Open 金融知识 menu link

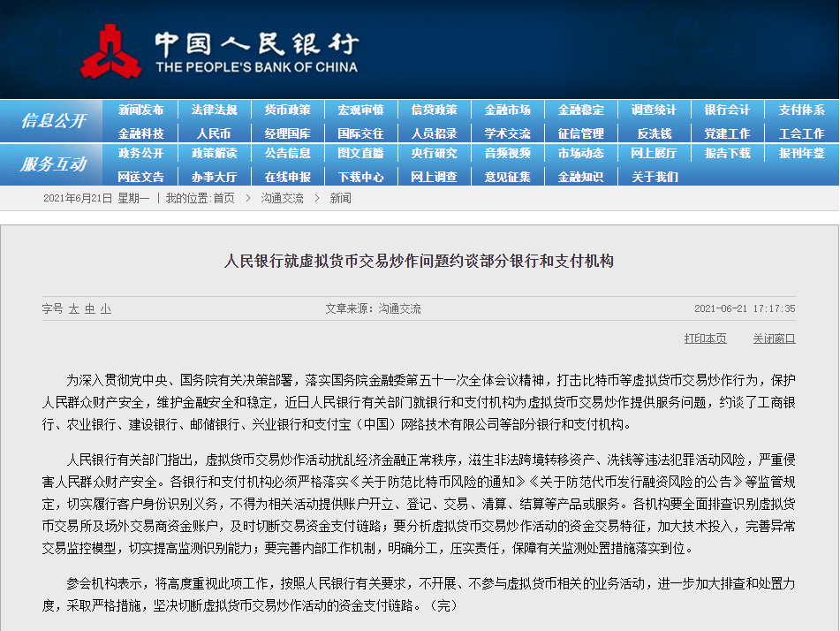click(x=580, y=177)
